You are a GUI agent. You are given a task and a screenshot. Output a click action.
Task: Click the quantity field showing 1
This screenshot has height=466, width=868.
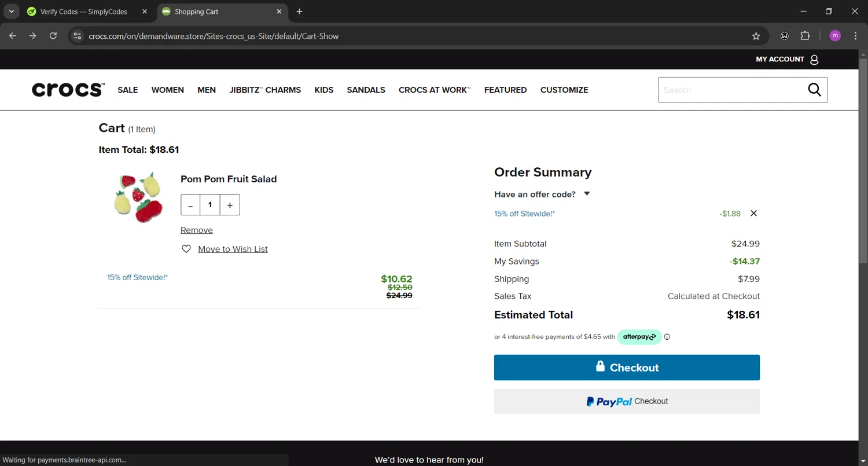pos(210,205)
